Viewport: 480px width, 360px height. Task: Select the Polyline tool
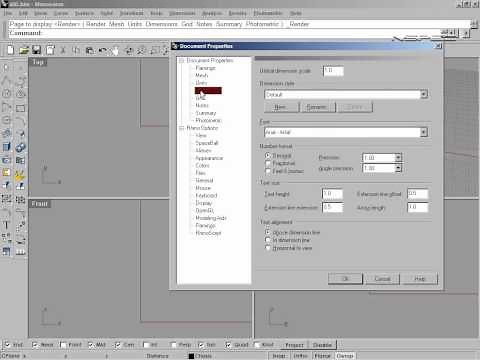(6, 81)
